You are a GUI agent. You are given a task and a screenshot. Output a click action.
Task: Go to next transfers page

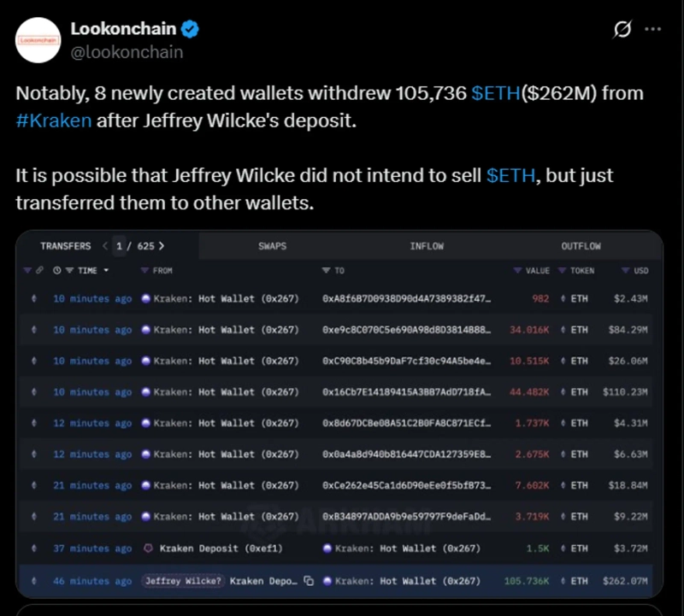162,246
